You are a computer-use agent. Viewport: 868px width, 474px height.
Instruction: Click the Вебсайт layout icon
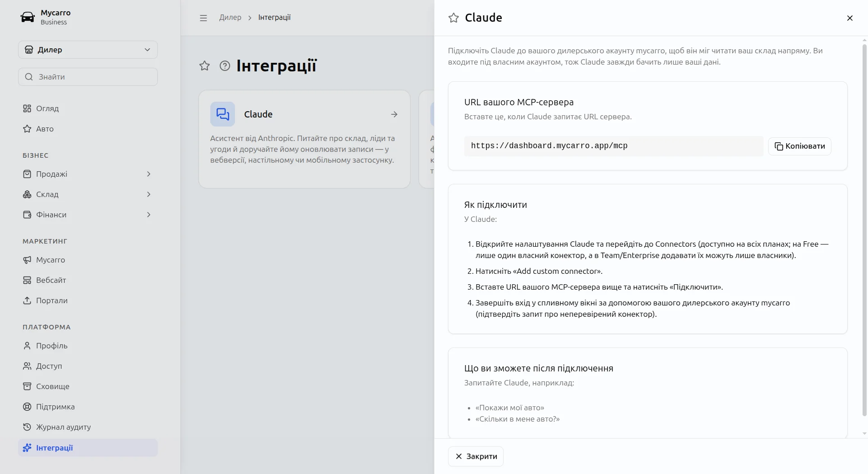[x=27, y=280]
